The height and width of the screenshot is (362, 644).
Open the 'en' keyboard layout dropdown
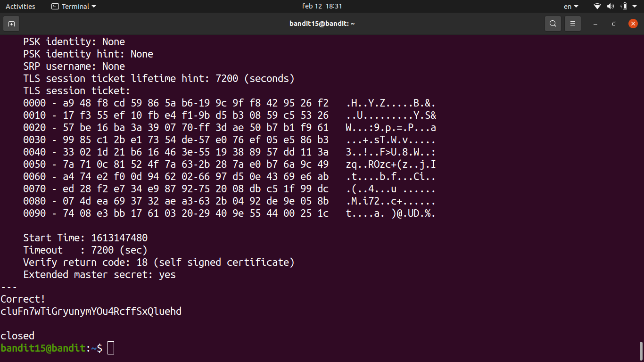coord(571,7)
